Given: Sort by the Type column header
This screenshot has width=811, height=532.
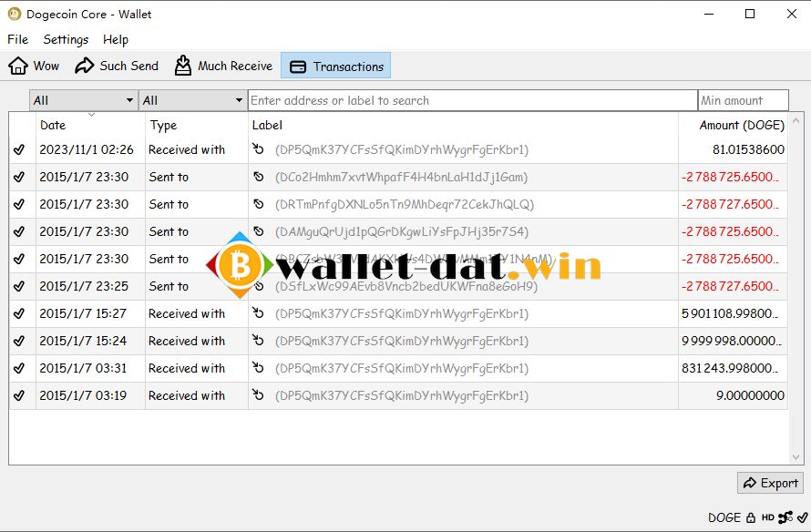Looking at the screenshot, I should [x=197, y=125].
